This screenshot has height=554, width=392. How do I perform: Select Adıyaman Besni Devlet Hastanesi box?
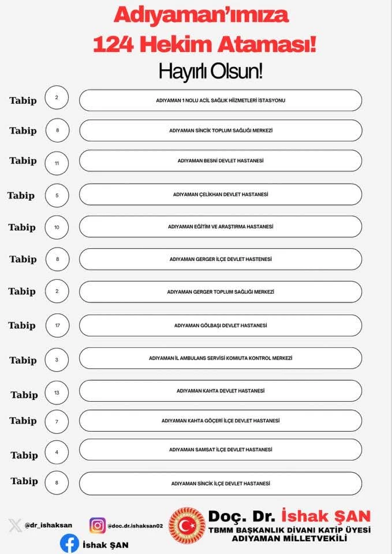(x=221, y=160)
